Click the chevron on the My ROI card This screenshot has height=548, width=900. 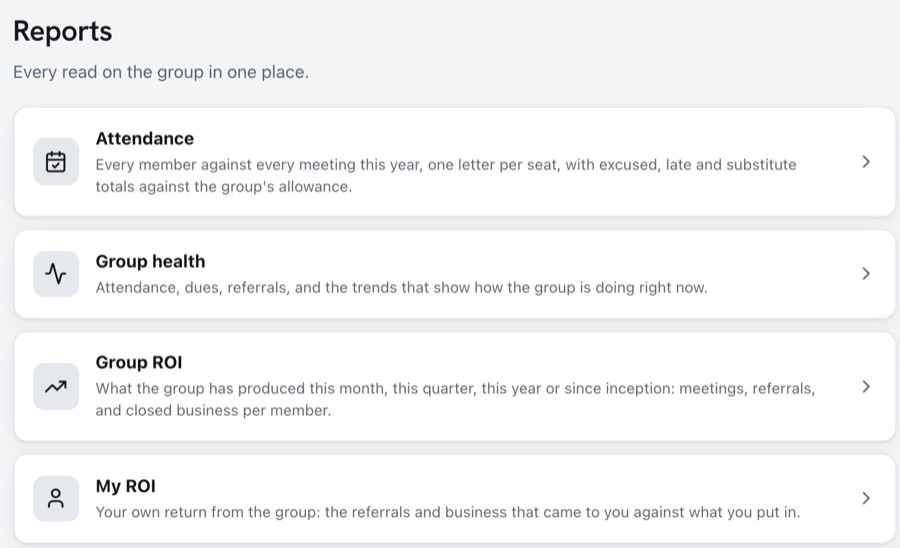tap(866, 498)
